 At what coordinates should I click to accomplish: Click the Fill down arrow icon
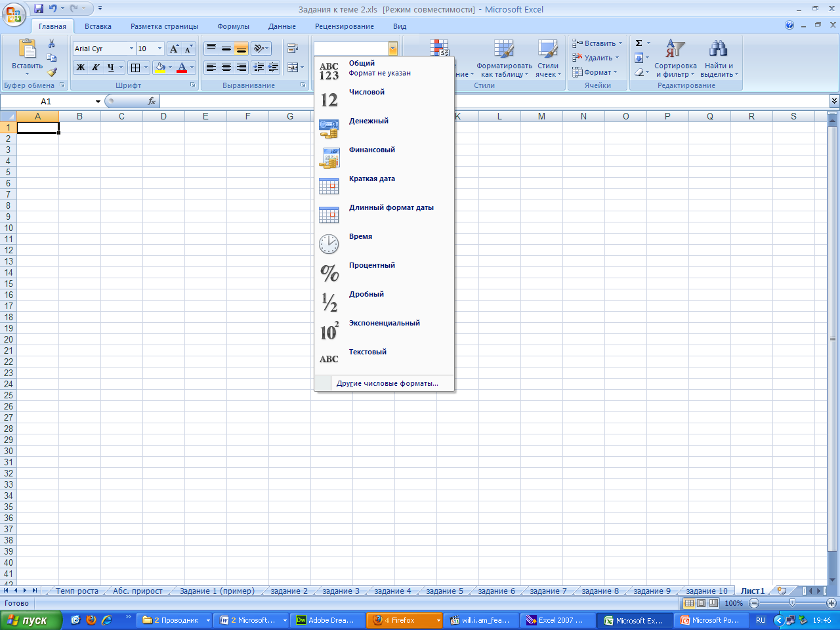(639, 58)
